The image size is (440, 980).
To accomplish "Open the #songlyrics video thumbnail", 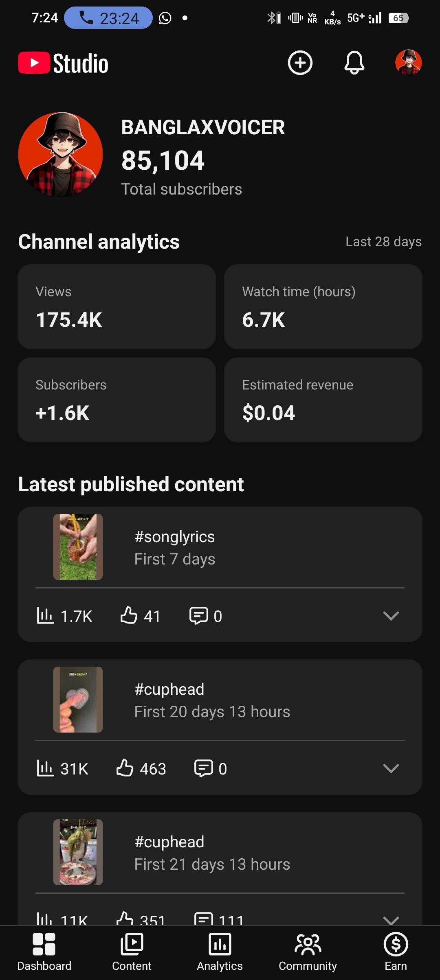I will point(78,547).
